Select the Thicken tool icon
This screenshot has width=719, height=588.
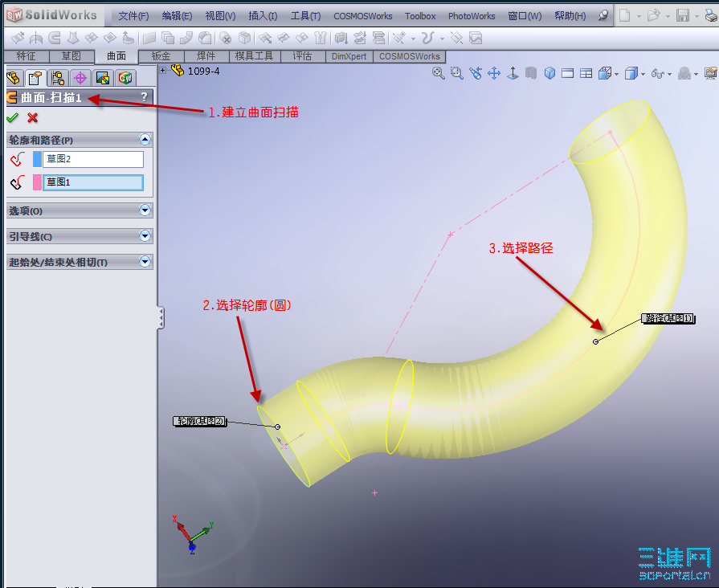pos(341,38)
